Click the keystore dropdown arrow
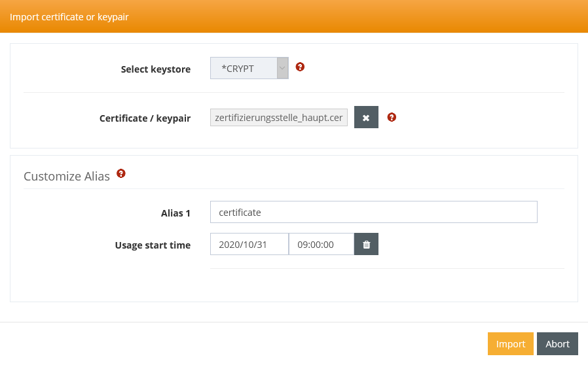 tap(282, 68)
